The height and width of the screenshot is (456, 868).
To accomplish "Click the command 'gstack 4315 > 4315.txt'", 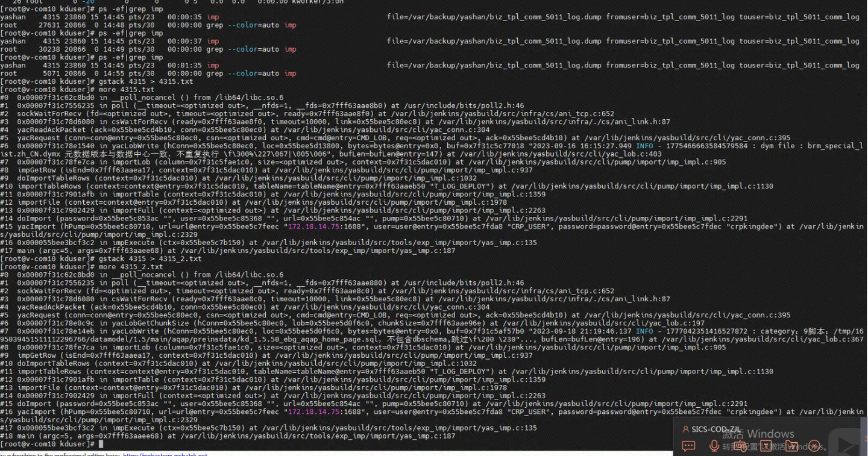I will tap(146, 81).
